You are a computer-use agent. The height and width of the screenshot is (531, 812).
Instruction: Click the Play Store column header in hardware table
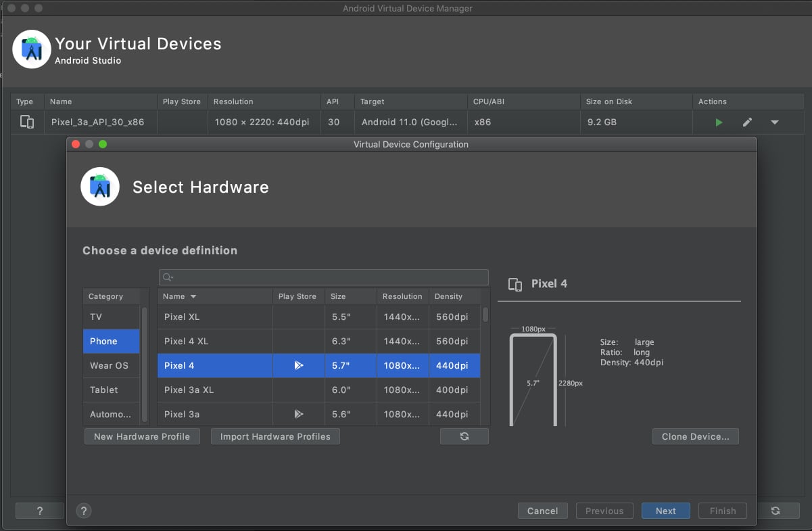[299, 296]
